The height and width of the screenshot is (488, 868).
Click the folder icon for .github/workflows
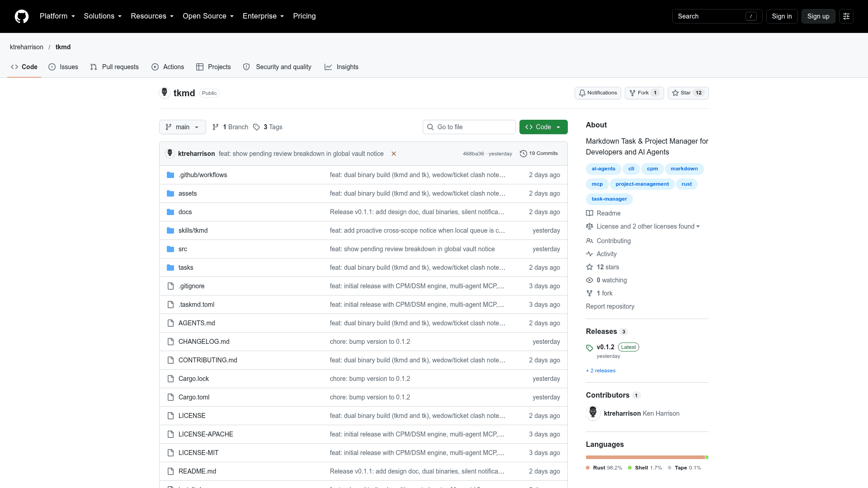170,175
